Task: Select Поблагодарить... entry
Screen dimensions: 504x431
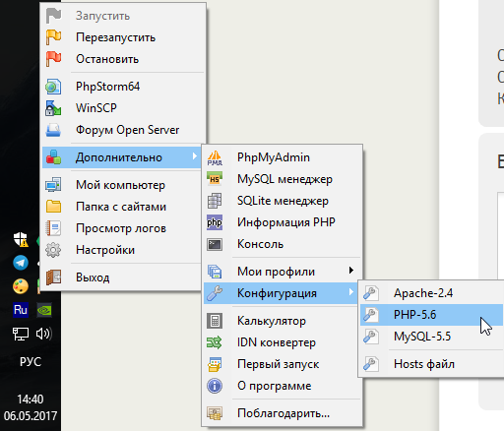Action: (x=283, y=413)
